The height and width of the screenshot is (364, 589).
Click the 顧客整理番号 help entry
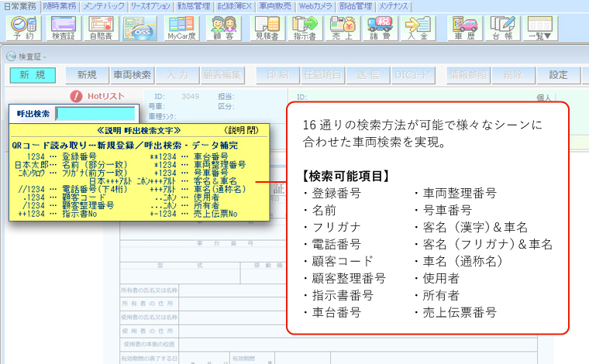pos(88,205)
